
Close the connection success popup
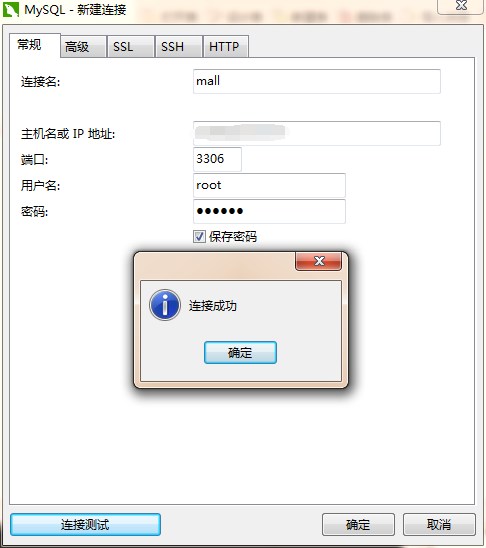click(x=319, y=261)
